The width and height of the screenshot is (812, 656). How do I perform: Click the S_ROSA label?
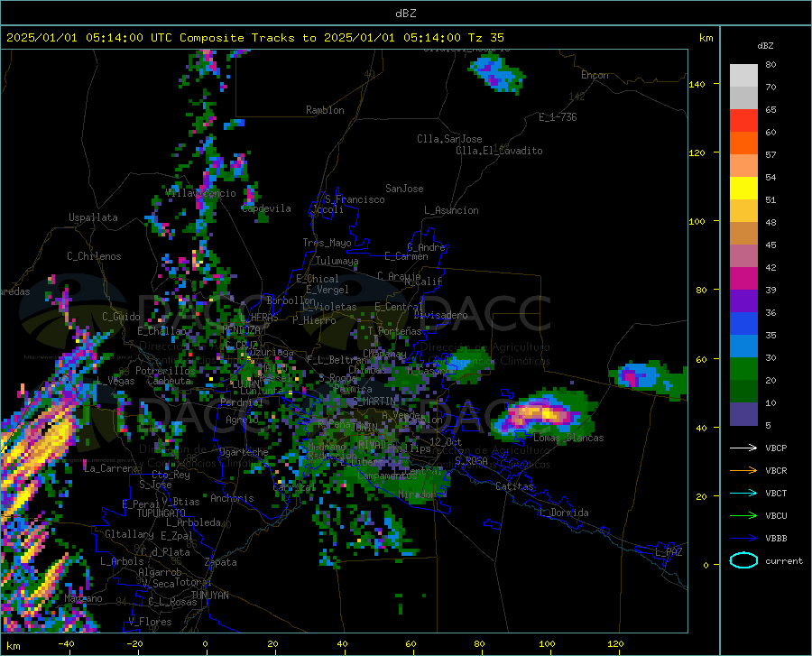coord(471,460)
